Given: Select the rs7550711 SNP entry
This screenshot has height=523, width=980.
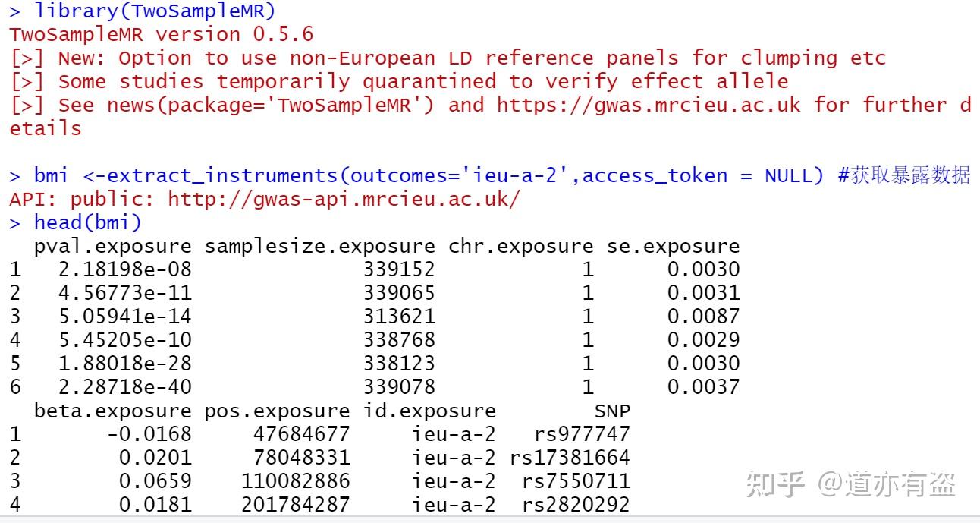Looking at the screenshot, I should 575,482.
